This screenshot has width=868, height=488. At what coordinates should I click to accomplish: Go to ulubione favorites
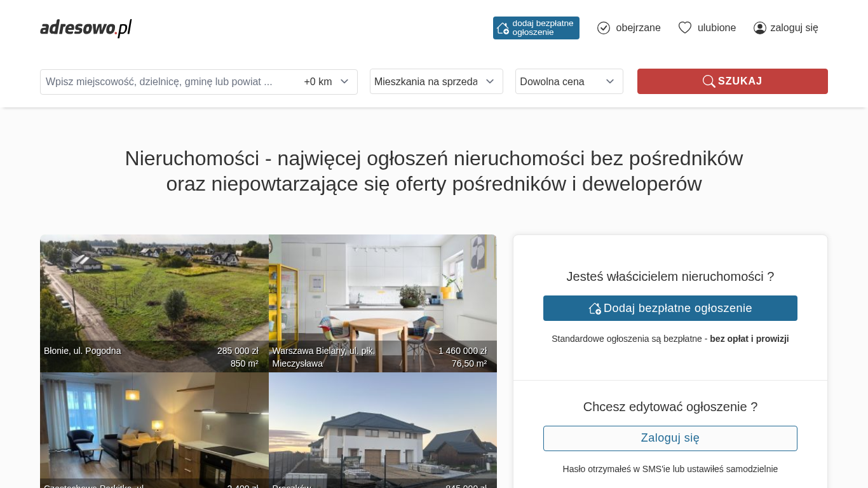pos(716,28)
